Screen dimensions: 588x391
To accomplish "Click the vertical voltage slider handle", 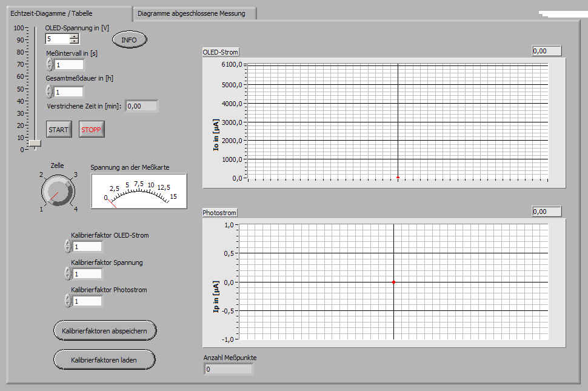I will point(35,144).
